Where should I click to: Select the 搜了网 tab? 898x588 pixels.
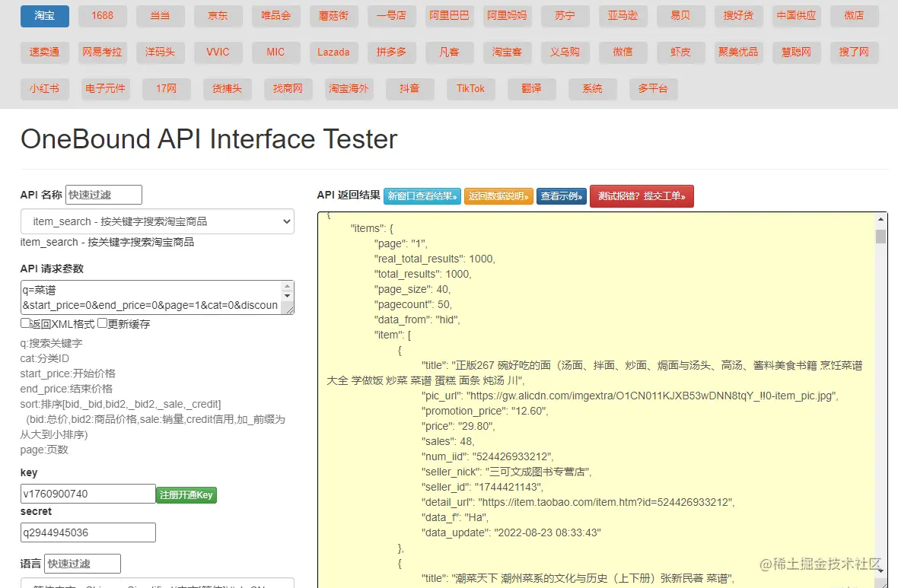click(x=855, y=52)
